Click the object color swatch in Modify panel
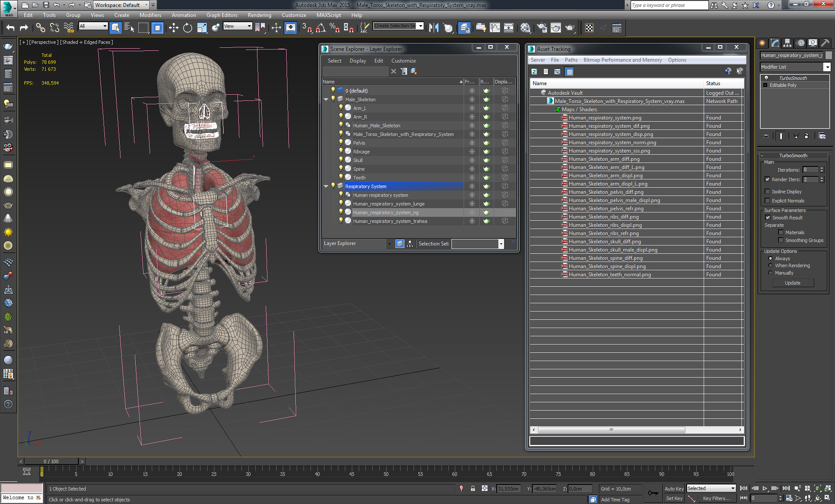The height and width of the screenshot is (504, 835). tap(828, 55)
